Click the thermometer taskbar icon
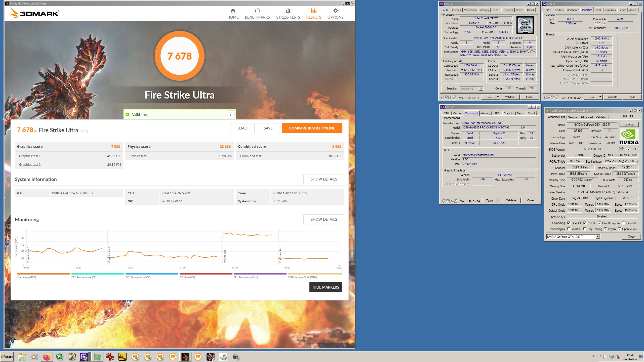This screenshot has height=362, width=644. click(x=72, y=357)
